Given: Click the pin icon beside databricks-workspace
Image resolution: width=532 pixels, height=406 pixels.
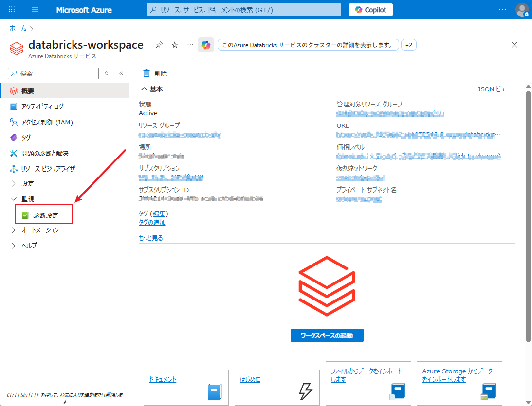Looking at the screenshot, I should click(159, 45).
